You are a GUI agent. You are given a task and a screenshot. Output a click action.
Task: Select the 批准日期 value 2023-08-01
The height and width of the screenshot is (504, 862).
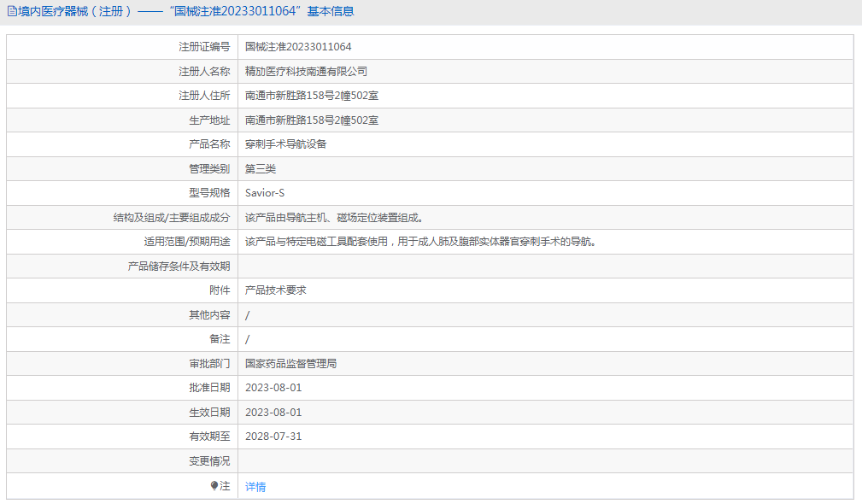point(273,388)
